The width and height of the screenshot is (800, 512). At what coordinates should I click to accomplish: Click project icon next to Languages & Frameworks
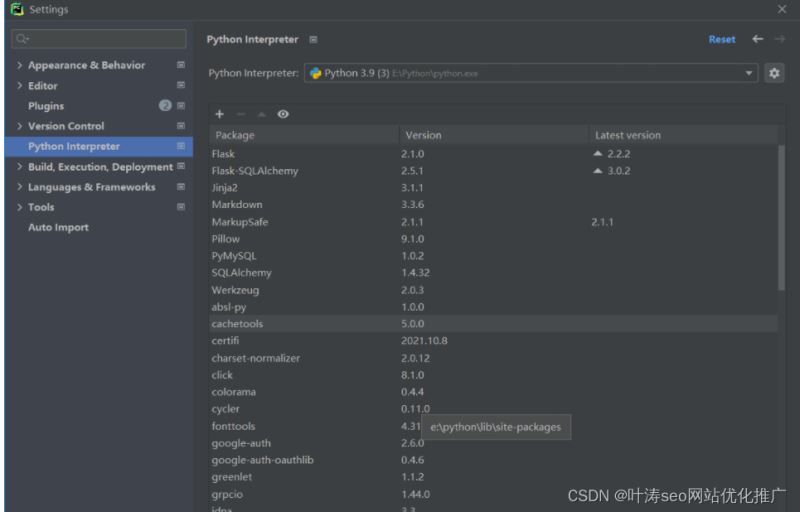coord(181,187)
